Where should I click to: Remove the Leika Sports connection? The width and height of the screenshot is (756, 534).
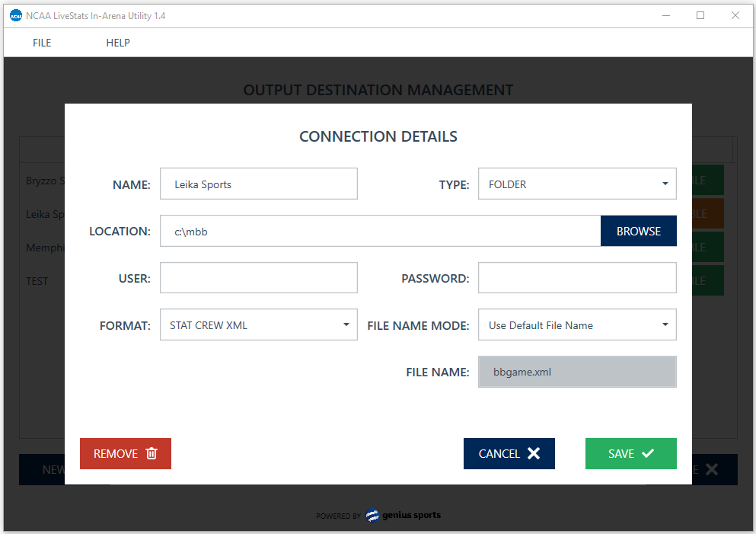coord(125,454)
